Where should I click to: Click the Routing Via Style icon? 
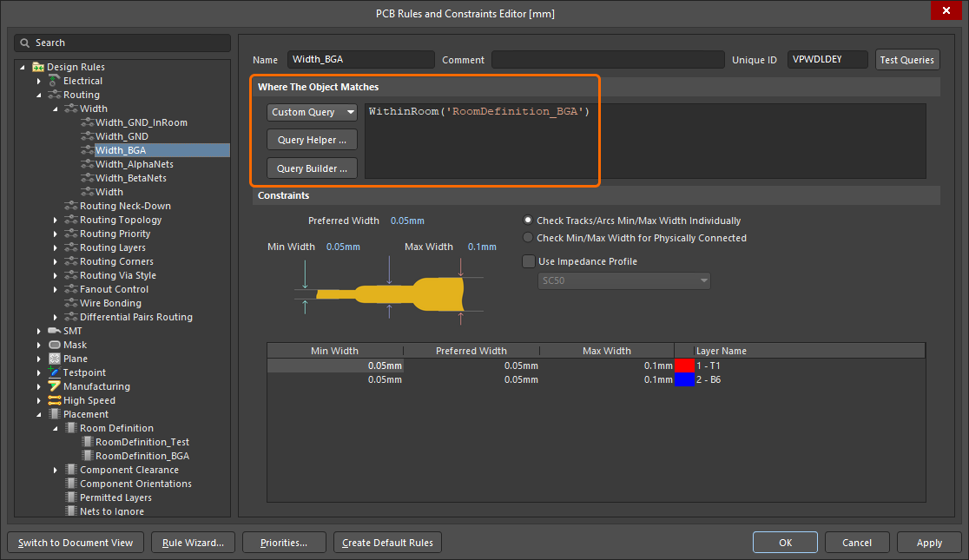coord(71,275)
